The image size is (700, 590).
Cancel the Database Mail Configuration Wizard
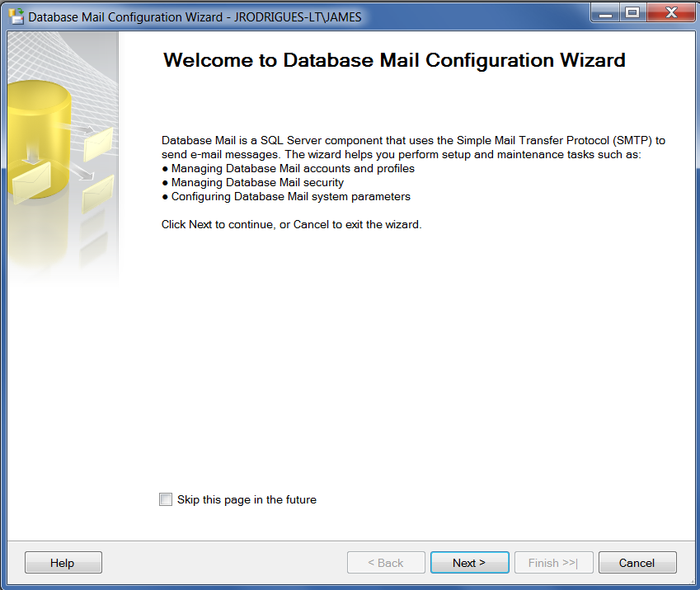[637, 563]
